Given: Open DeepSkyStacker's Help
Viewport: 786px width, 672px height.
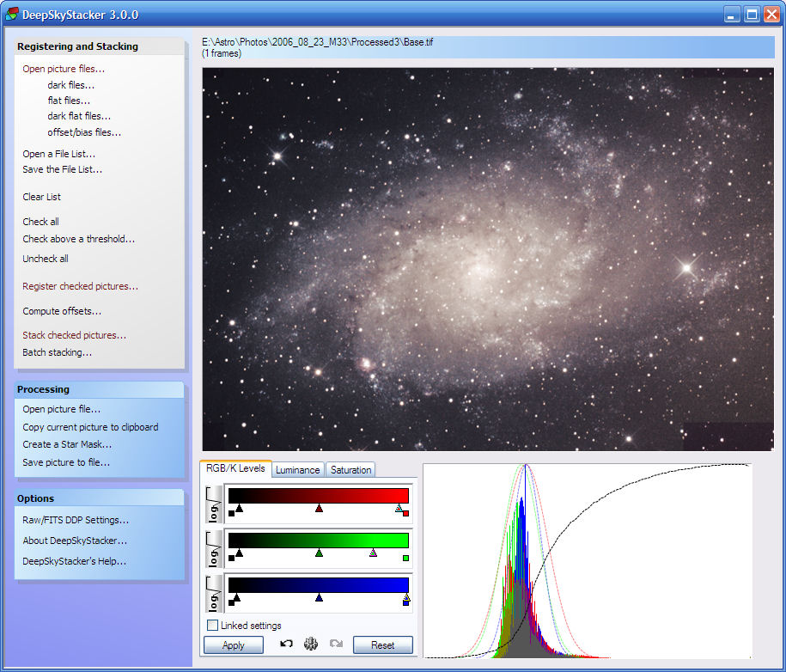Looking at the screenshot, I should [x=72, y=561].
